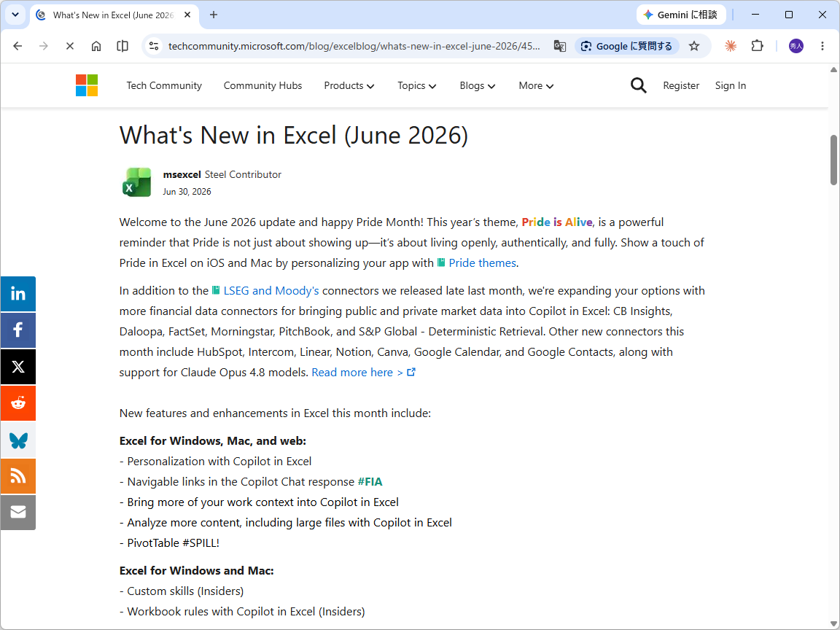This screenshot has width=840, height=630.
Task: Click the page vertical scrollbar thumb
Action: [x=833, y=160]
